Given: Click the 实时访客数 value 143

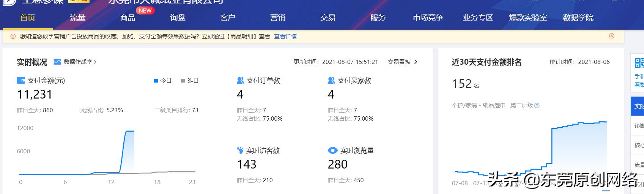Looking at the screenshot, I should 247,164.
